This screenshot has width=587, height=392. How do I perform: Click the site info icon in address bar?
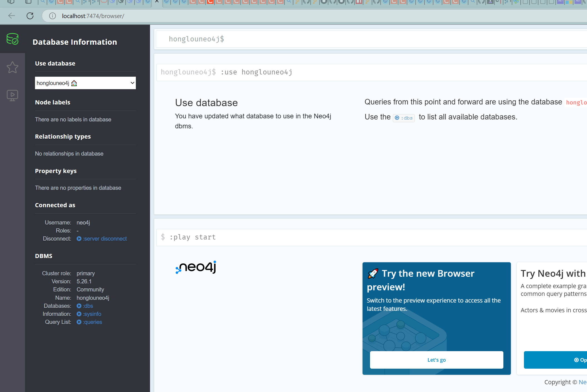[53, 16]
